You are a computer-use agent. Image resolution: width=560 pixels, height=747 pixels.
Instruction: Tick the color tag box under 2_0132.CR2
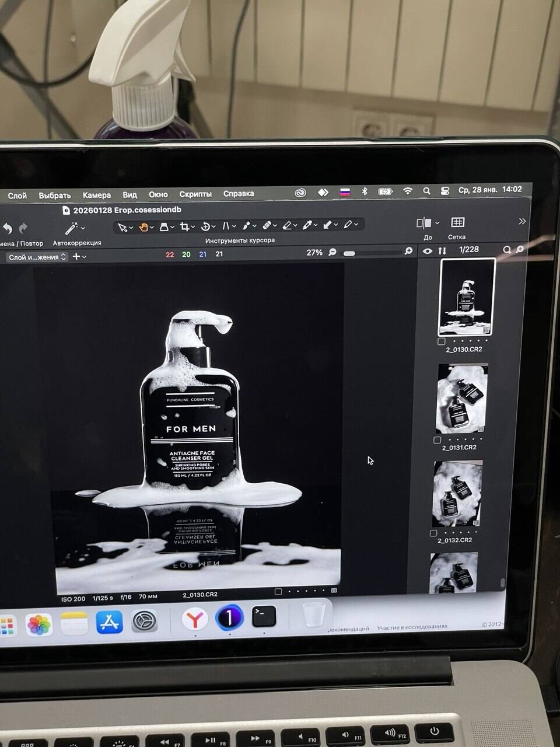tap(433, 533)
